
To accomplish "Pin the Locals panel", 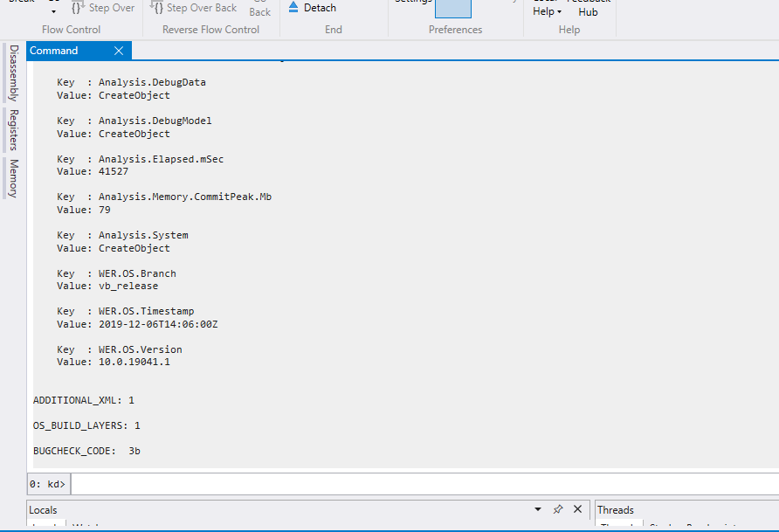I will 558,509.
